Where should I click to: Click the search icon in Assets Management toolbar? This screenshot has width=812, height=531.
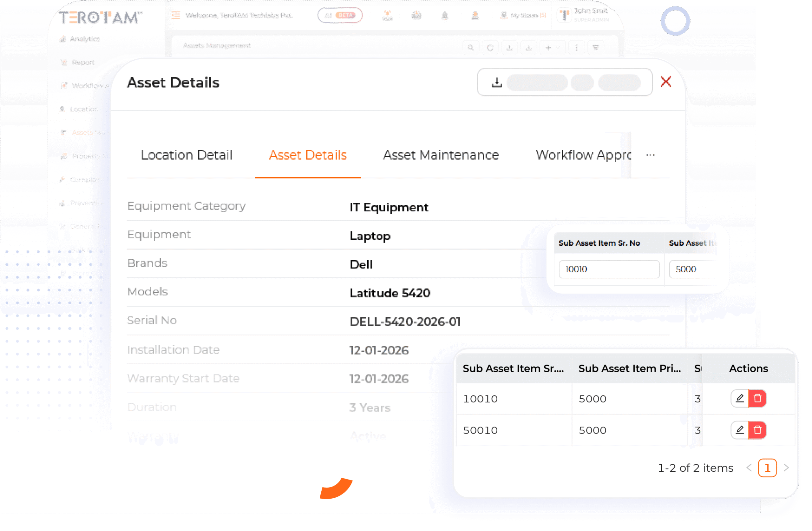coord(471,48)
